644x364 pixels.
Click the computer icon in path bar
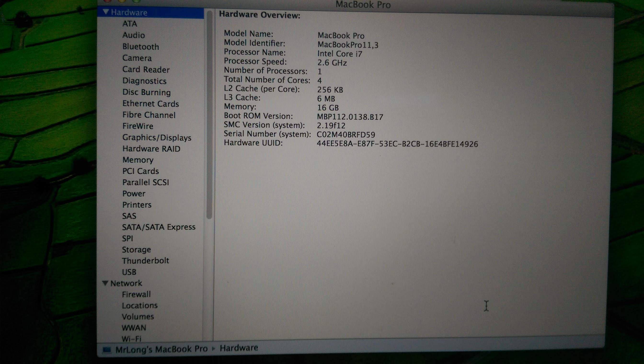(x=107, y=349)
